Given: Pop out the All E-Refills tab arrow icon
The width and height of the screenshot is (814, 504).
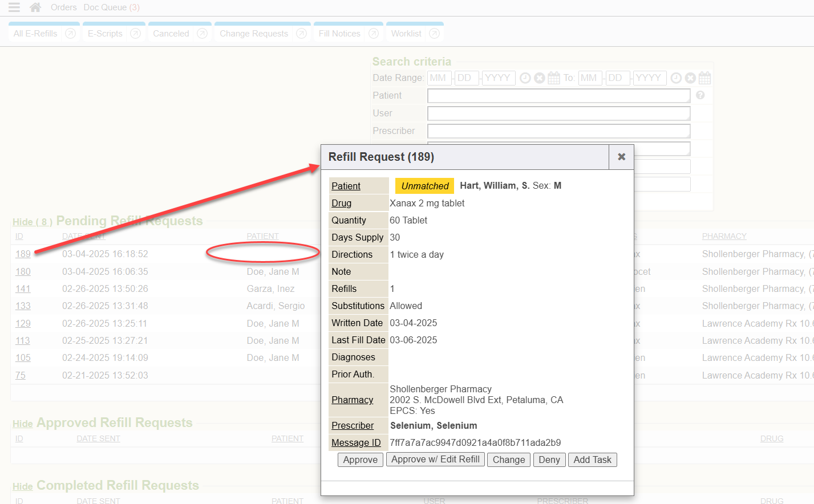Looking at the screenshot, I should pos(71,34).
